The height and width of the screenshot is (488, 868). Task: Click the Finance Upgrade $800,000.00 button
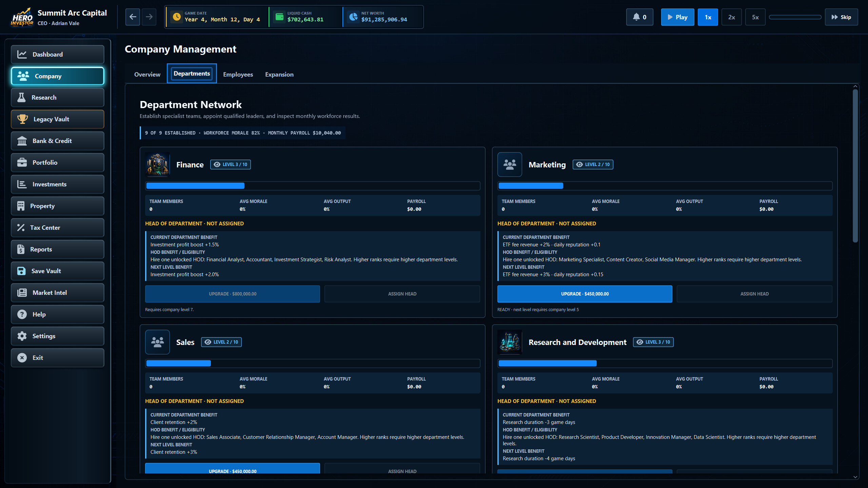233,294
